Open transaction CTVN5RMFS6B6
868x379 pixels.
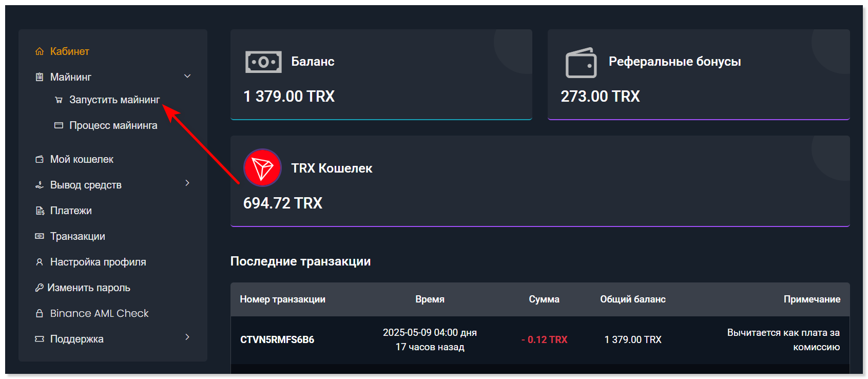click(277, 339)
